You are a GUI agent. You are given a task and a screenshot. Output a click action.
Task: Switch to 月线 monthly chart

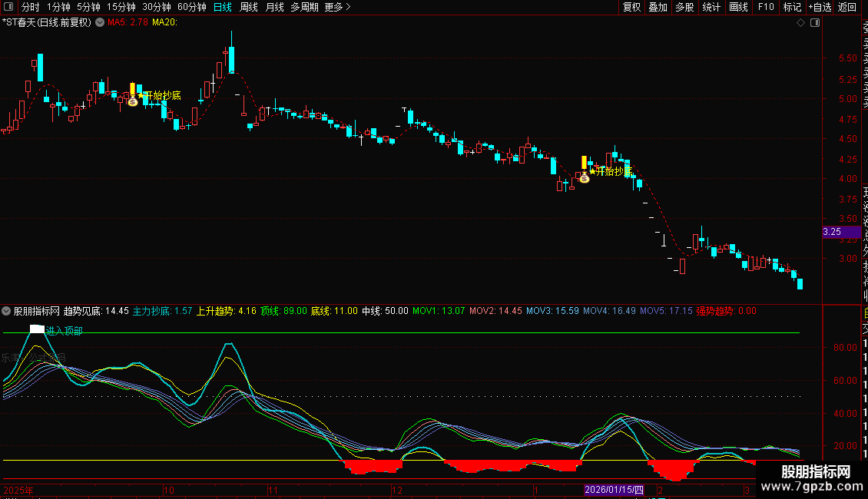tap(274, 7)
